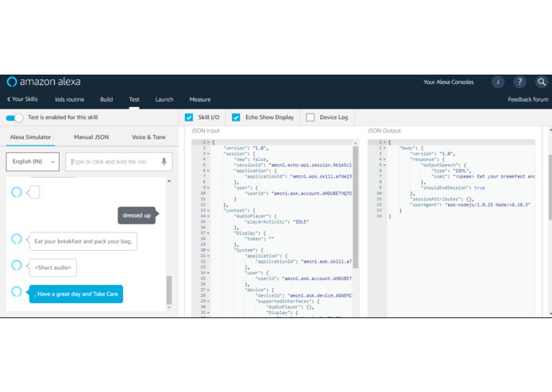Image resolution: width=552 pixels, height=392 pixels.
Task: Click the empty response bubble
Action: tap(34, 192)
